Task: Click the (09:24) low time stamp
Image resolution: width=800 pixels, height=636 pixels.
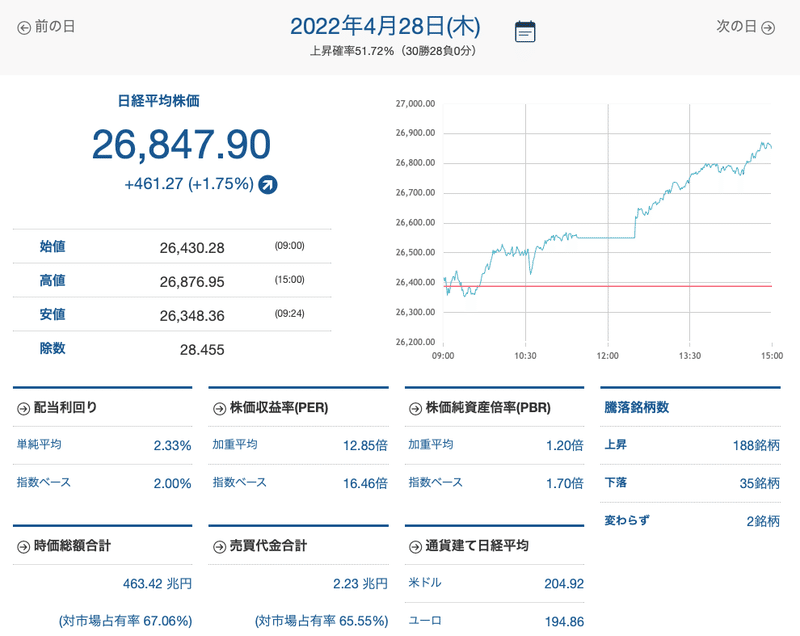Action: tap(289, 314)
